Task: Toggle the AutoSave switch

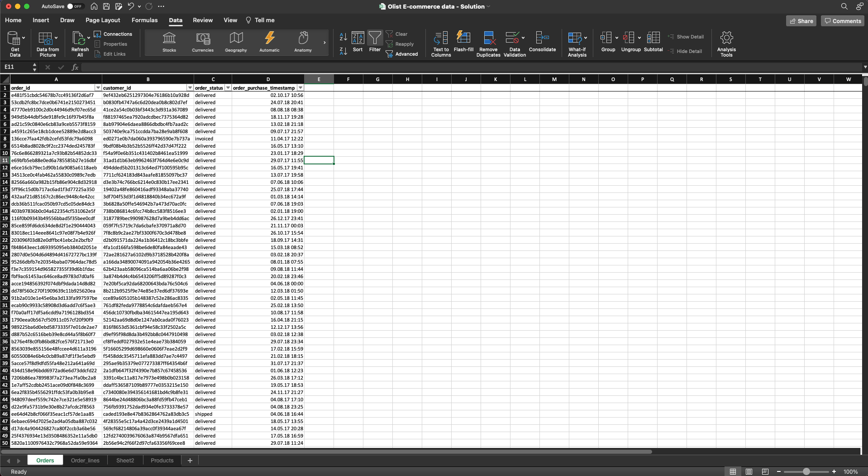Action: pos(75,6)
